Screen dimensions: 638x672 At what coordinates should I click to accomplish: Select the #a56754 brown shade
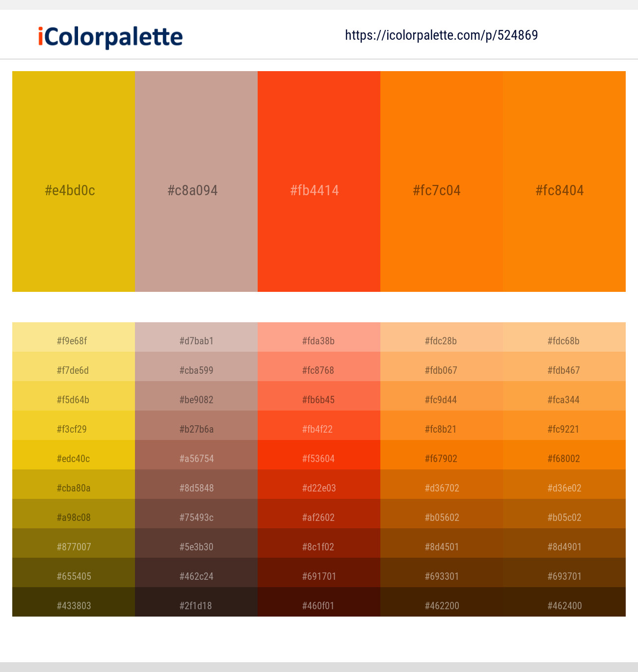pyautogui.click(x=196, y=455)
